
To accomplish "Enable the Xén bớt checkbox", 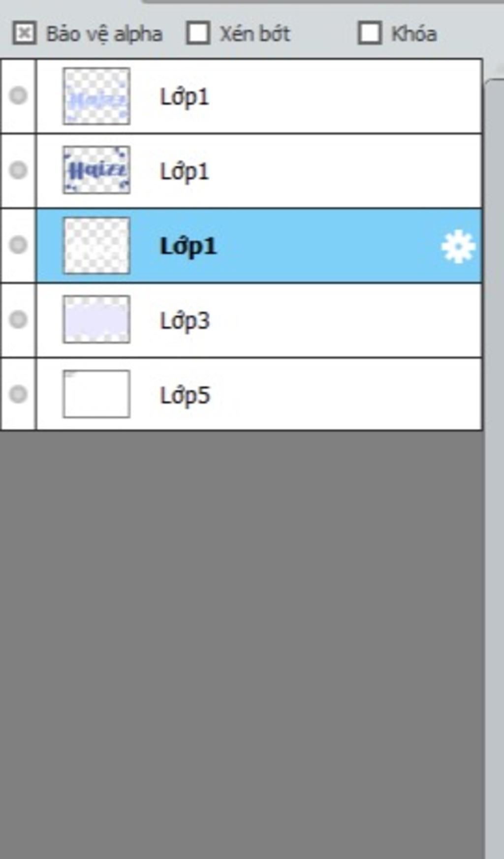I will tap(198, 33).
